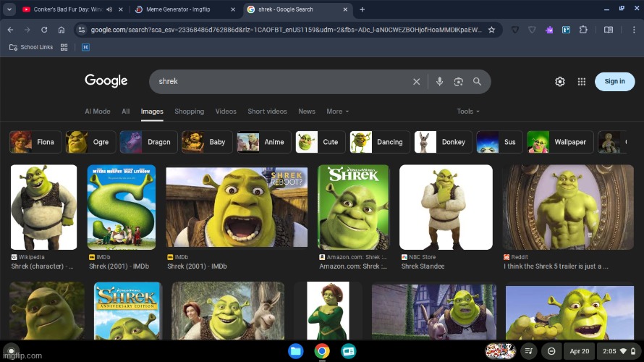The width and height of the screenshot is (644, 362).
Task: Filter images by the Cute chip
Action: click(x=321, y=142)
